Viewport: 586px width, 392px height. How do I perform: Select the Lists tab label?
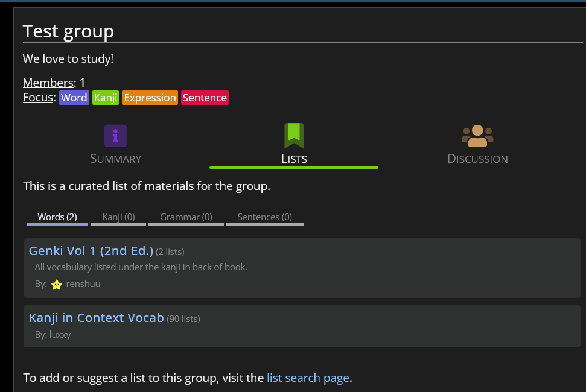294,159
